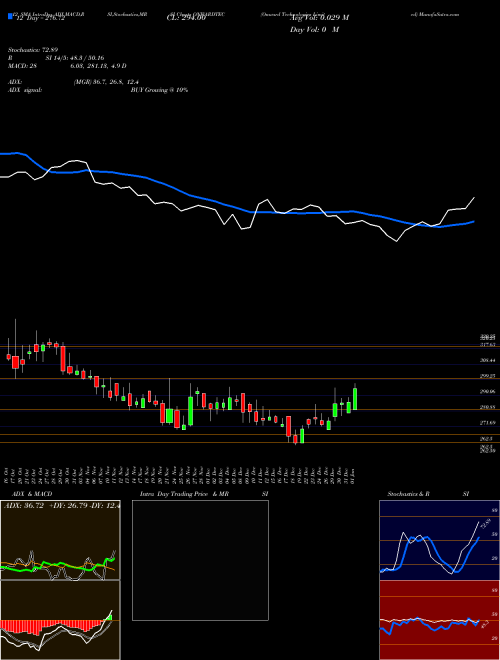This screenshot has height=660, width=500.
Task: Click the blue 12 Day SMA legend square
Action: tap(11, 16)
